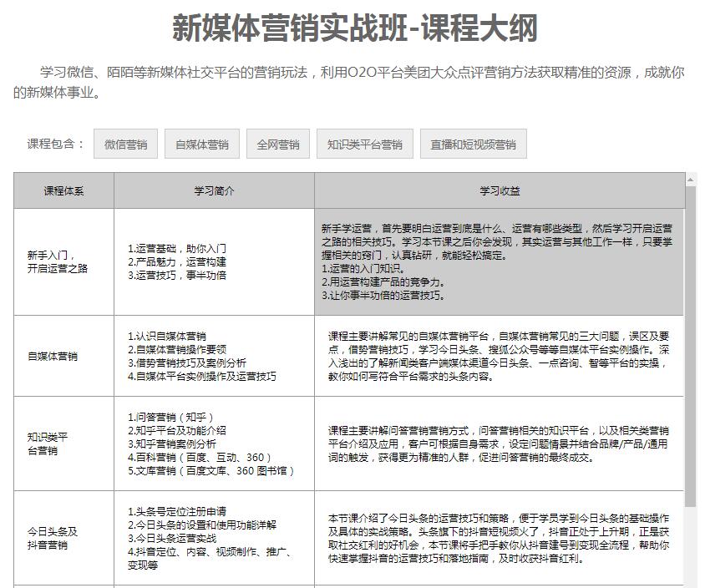Click the benefit line 3.让你事半功倍的运营技巧。
Image resolution: width=705 pixels, height=588 pixels.
pyautogui.click(x=383, y=296)
